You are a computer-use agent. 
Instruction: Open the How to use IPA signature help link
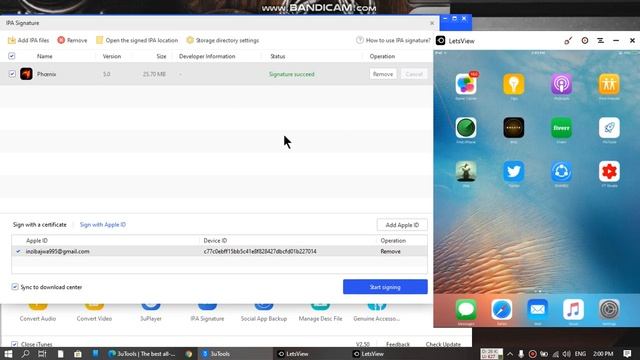click(x=393, y=40)
